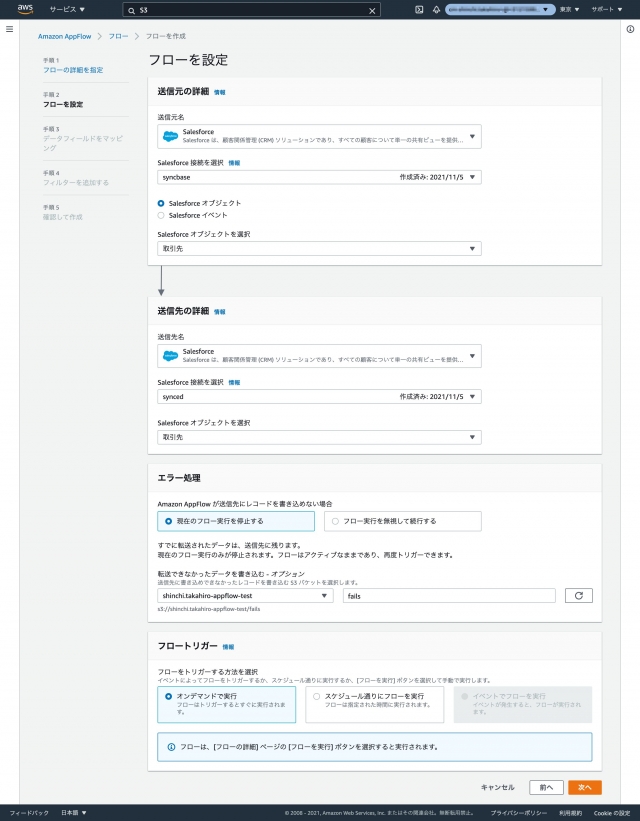
Task: Open 情報 link beside フロートリガー
Action: 228,647
